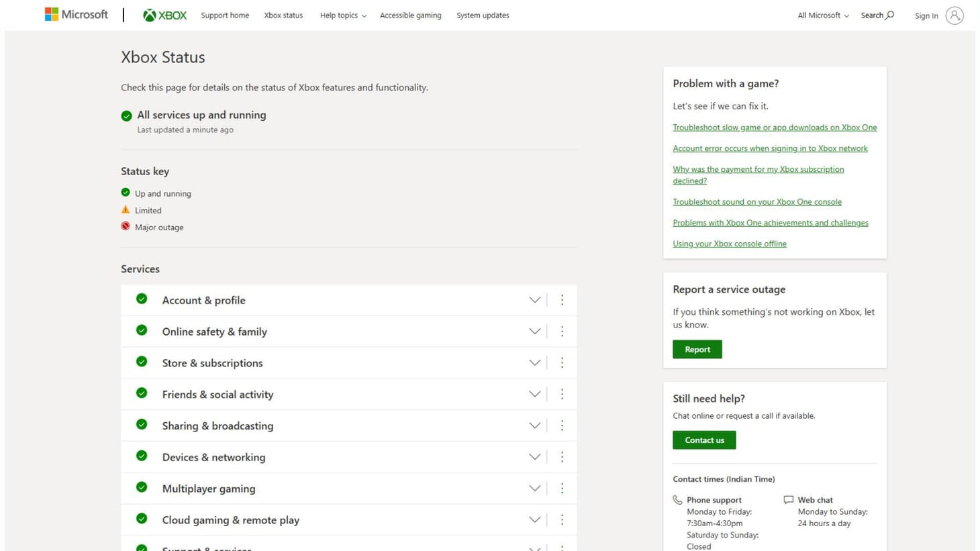Viewport: 980px width, 551px height.
Task: Open the more options menu for Store & subscriptions
Action: [x=562, y=362]
